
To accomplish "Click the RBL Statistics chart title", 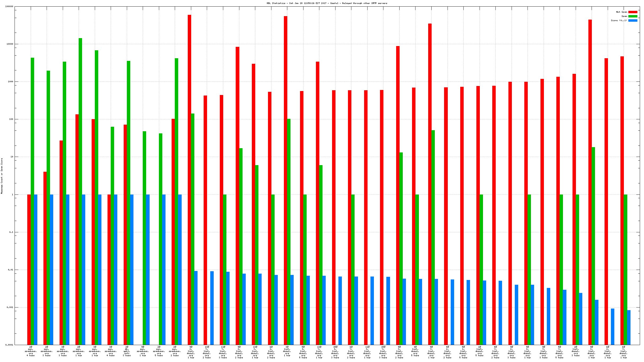I will click(327, 3).
